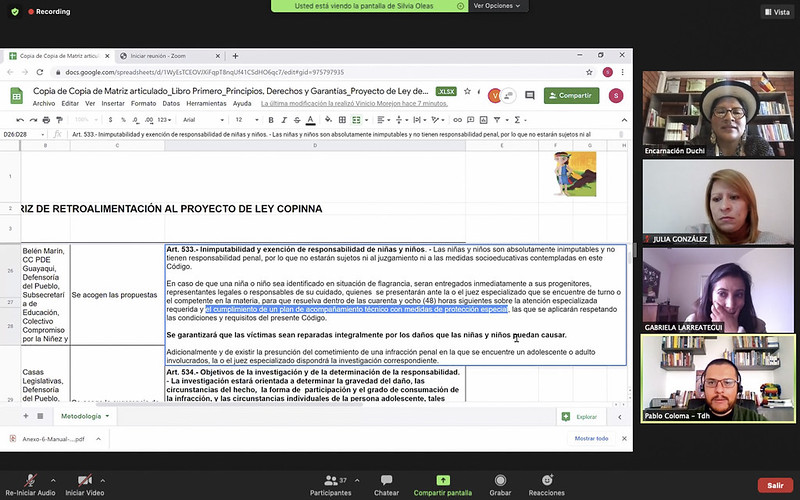Open the Archivo menu

click(44, 104)
